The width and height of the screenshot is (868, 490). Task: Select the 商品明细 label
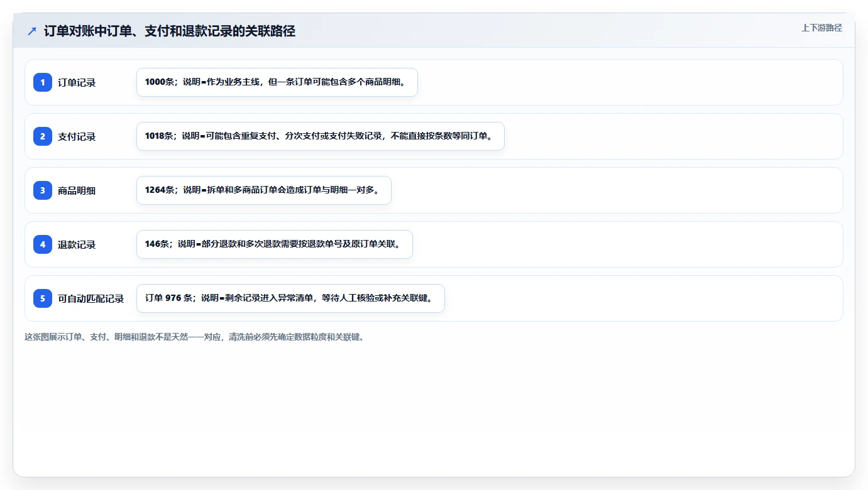pyautogui.click(x=77, y=191)
